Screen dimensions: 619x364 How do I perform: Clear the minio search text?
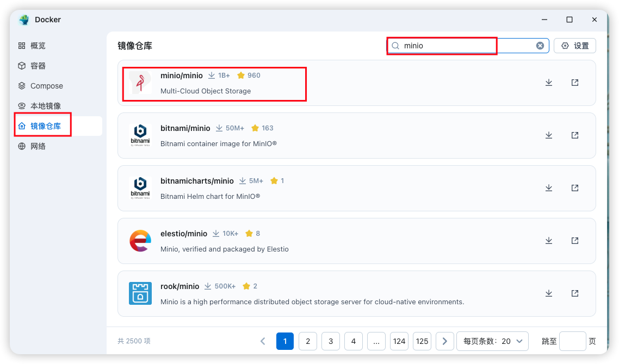click(540, 46)
